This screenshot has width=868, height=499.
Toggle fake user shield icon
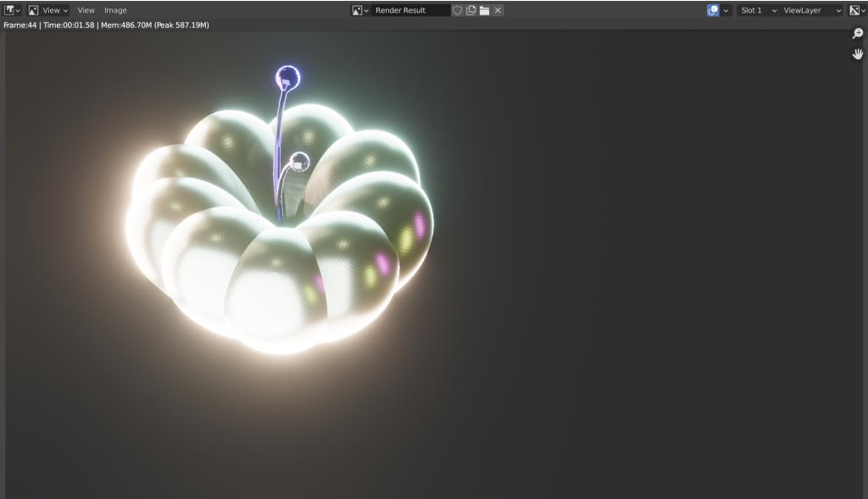[x=457, y=10]
